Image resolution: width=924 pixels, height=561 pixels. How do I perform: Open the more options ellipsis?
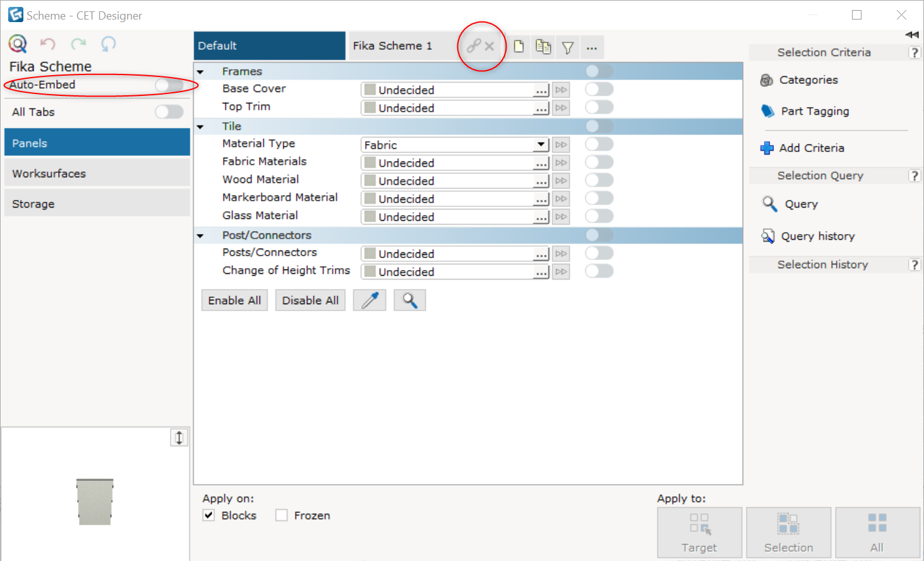tap(592, 47)
